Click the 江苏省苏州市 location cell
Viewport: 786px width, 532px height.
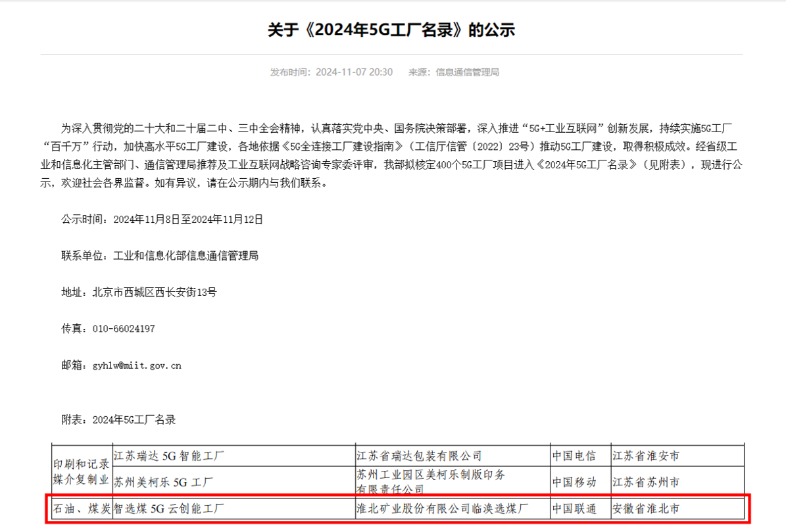click(x=646, y=482)
